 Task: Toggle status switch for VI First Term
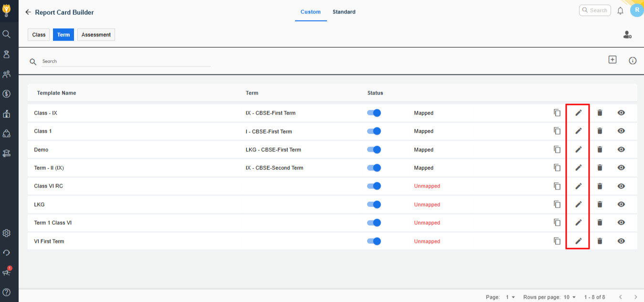click(374, 241)
